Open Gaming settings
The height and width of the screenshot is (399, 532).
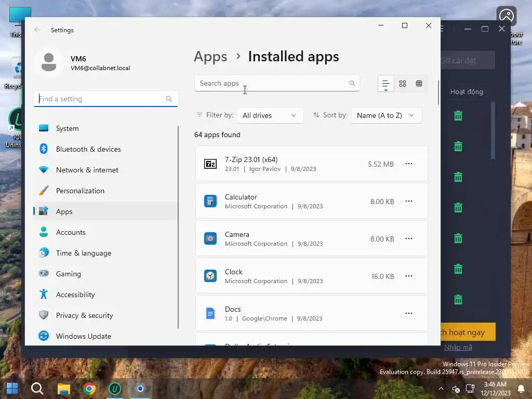point(105,273)
